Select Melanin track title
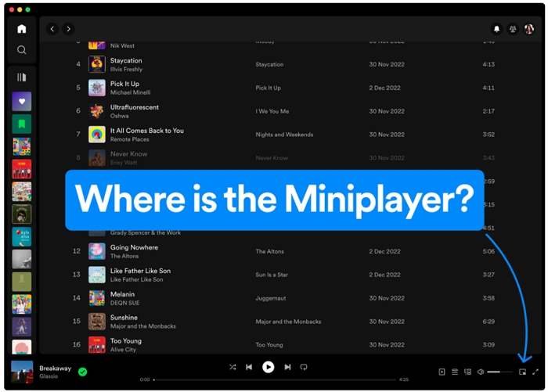The width and height of the screenshot is (548, 392). pyautogui.click(x=122, y=294)
